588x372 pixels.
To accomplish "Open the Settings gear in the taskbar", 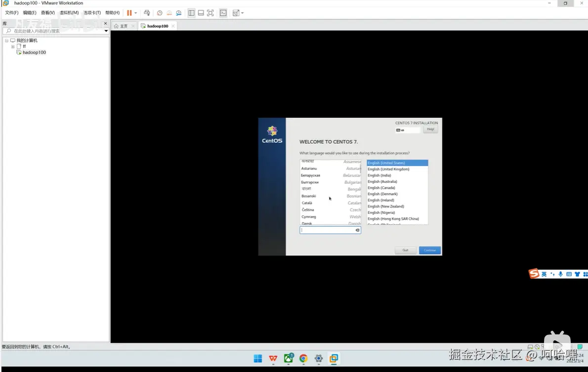I will 318,359.
